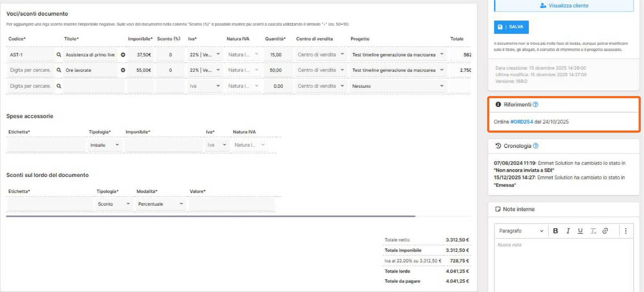Insert a link in the notes editor
Image resolution: width=644 pixels, height=292 pixels.
[605, 231]
